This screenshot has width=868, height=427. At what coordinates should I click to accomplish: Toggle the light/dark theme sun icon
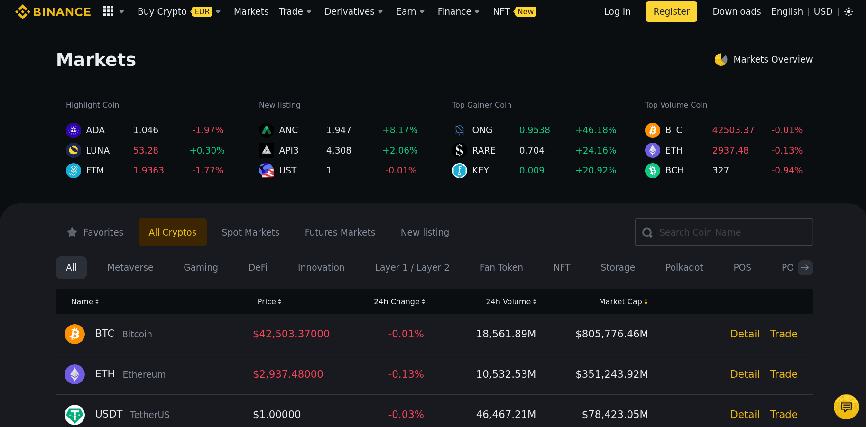[849, 12]
